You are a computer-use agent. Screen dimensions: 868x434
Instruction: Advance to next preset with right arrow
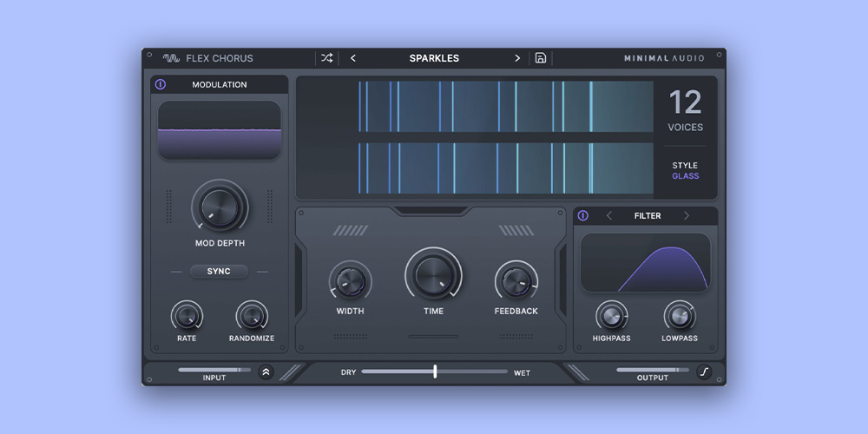517,58
